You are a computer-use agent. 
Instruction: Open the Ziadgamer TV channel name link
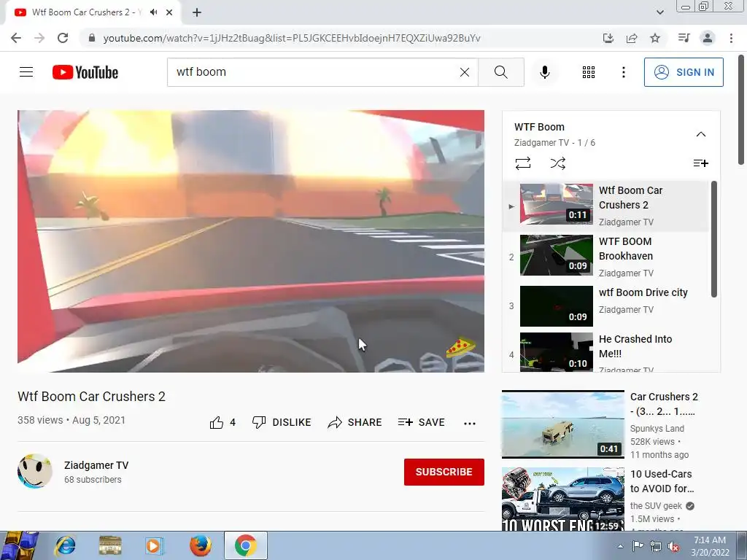pyautogui.click(x=96, y=465)
